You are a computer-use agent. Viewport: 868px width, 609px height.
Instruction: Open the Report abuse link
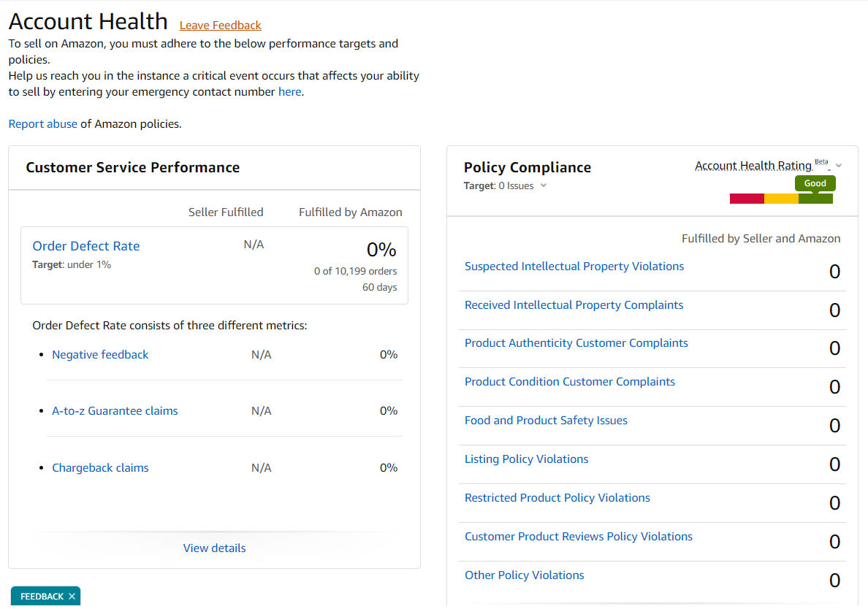click(42, 124)
